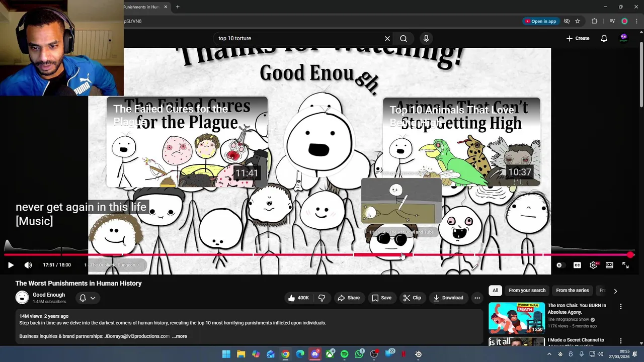Open WhatsApp from taskbar
The height and width of the screenshot is (362, 644).
pos(359,354)
